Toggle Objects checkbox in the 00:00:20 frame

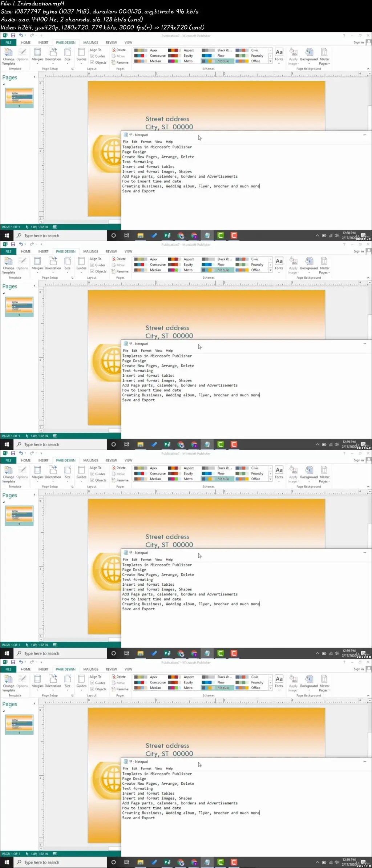[x=92, y=62]
